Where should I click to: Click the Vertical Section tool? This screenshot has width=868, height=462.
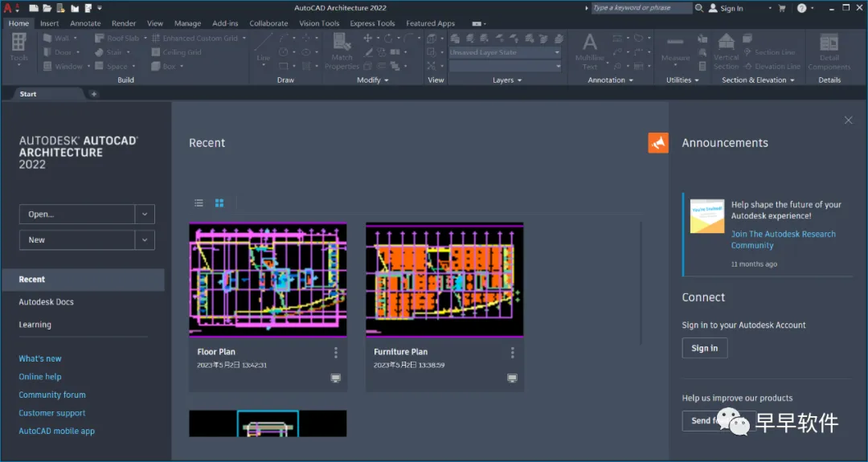[x=726, y=51]
